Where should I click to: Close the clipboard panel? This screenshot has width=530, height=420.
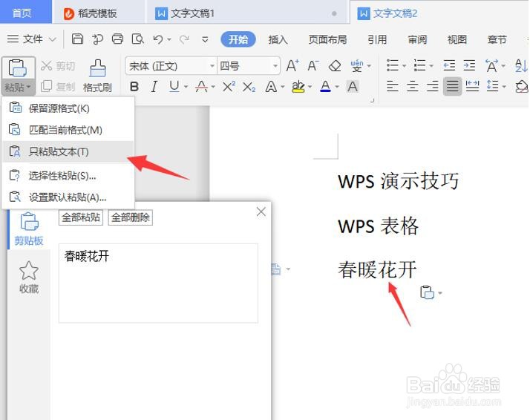261,212
